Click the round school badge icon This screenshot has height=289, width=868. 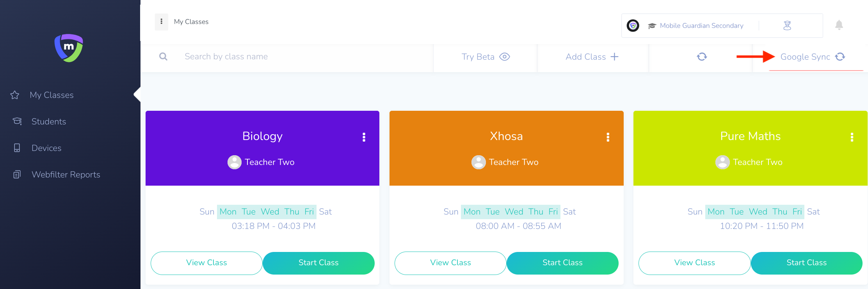(633, 26)
